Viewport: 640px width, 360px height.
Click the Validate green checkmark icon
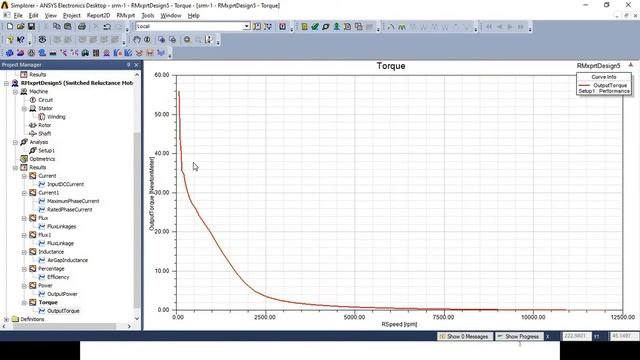315,27
